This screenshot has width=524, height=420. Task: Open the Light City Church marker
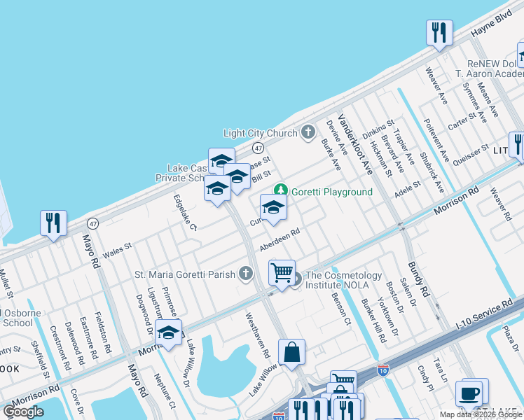pos(308,132)
